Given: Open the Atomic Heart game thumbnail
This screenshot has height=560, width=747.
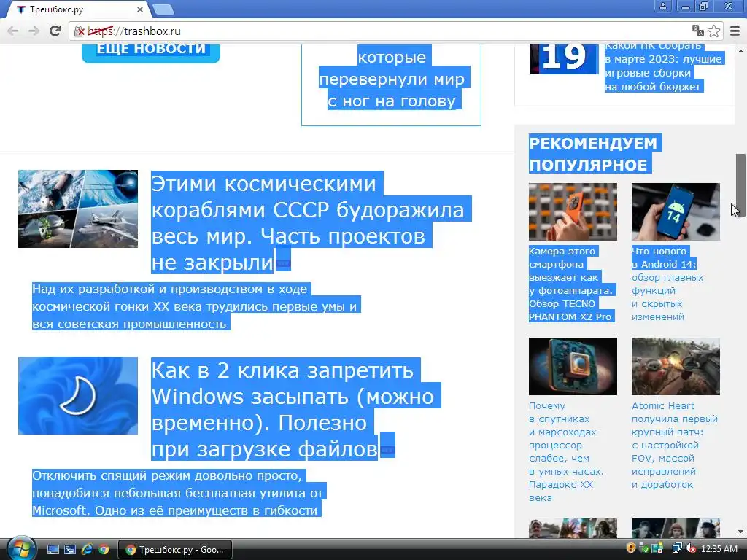Looking at the screenshot, I should (676, 366).
